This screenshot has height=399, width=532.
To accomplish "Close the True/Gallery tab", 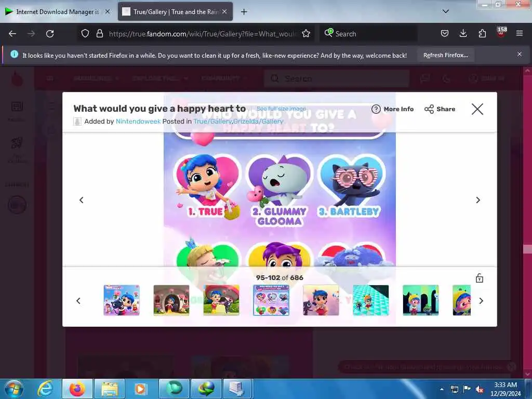I will point(224,11).
